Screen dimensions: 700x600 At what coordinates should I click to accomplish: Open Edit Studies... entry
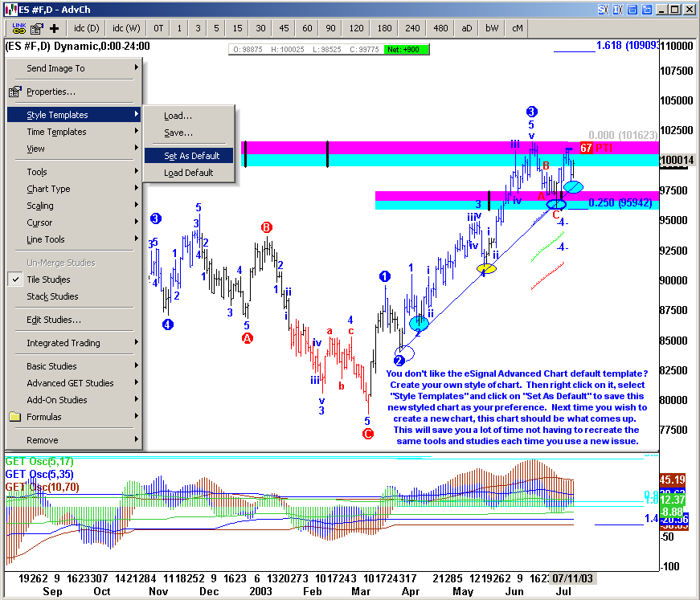click(74, 320)
